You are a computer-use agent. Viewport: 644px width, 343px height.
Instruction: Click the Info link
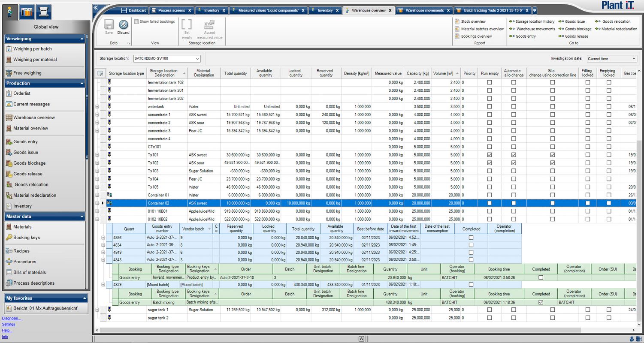pyautogui.click(x=5, y=337)
